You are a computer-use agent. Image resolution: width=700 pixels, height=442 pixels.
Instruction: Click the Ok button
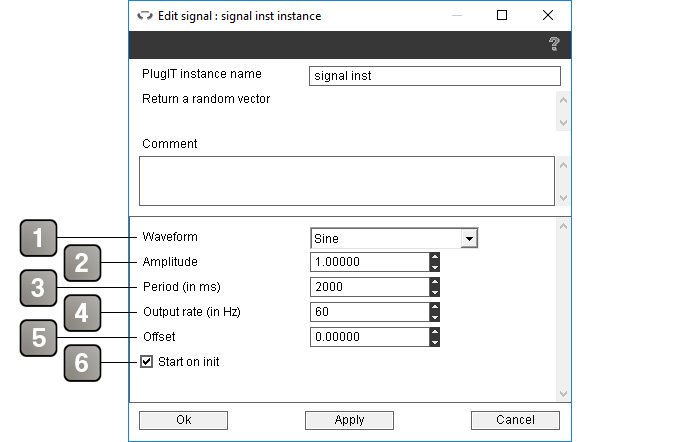[x=183, y=420]
